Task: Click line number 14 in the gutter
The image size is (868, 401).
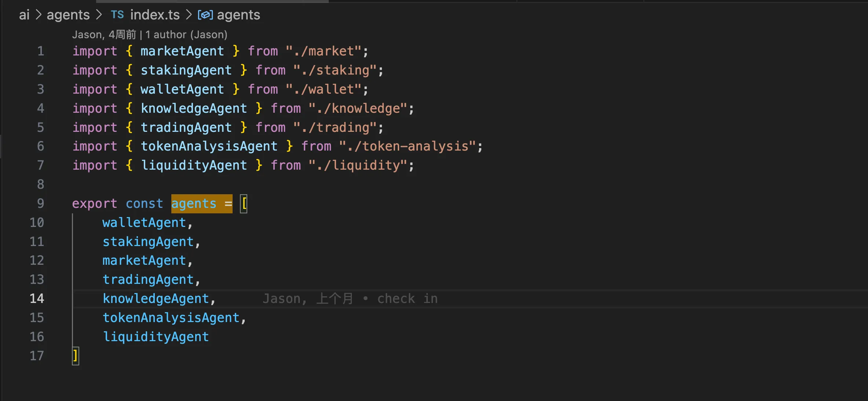Action: [37, 299]
